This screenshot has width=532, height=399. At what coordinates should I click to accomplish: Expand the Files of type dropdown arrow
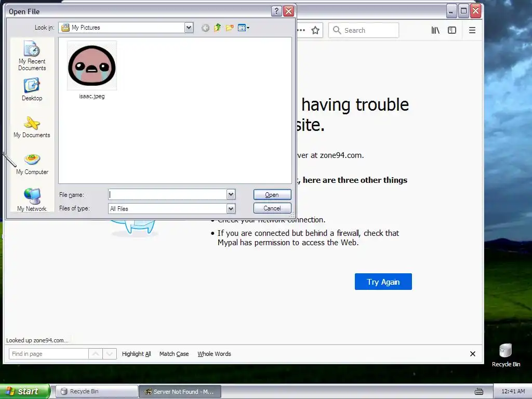coord(231,208)
